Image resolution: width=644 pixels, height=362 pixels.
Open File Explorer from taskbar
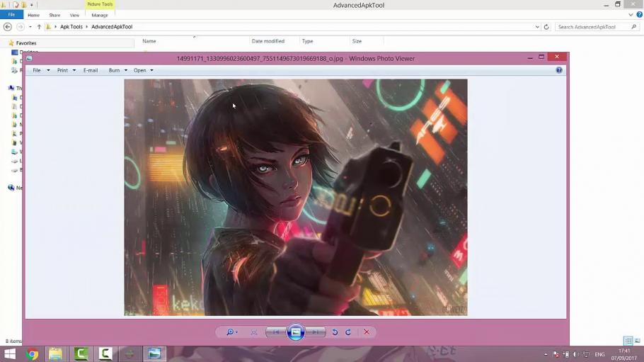(55, 353)
